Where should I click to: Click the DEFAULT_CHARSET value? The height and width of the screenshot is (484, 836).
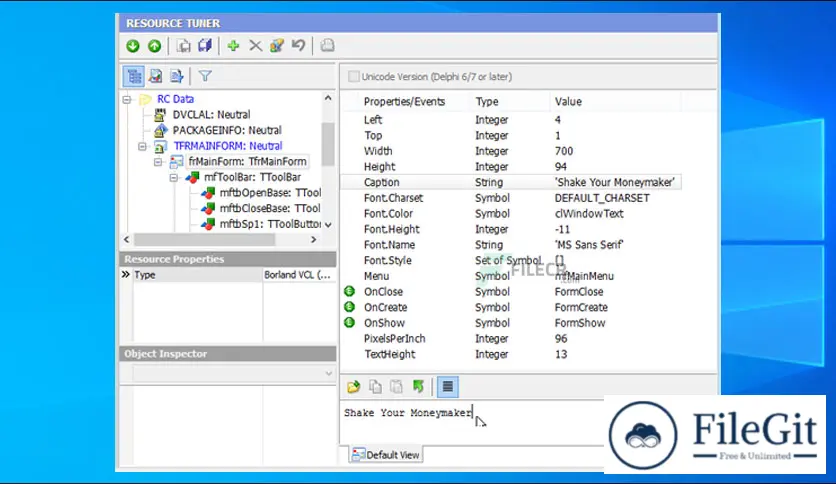[602, 198]
